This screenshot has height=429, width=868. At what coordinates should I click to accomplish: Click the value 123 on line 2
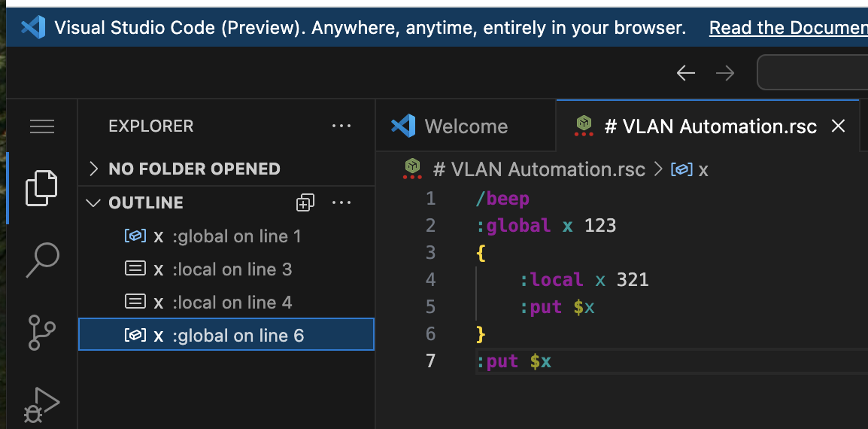(x=601, y=226)
